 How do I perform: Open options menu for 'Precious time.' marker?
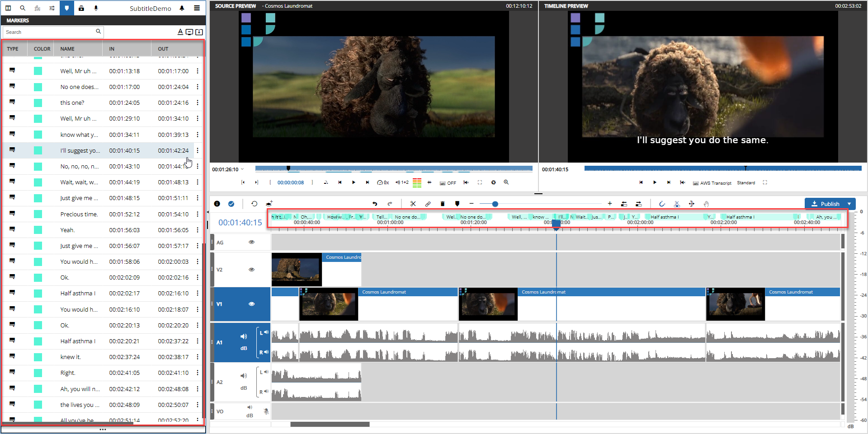pyautogui.click(x=198, y=214)
